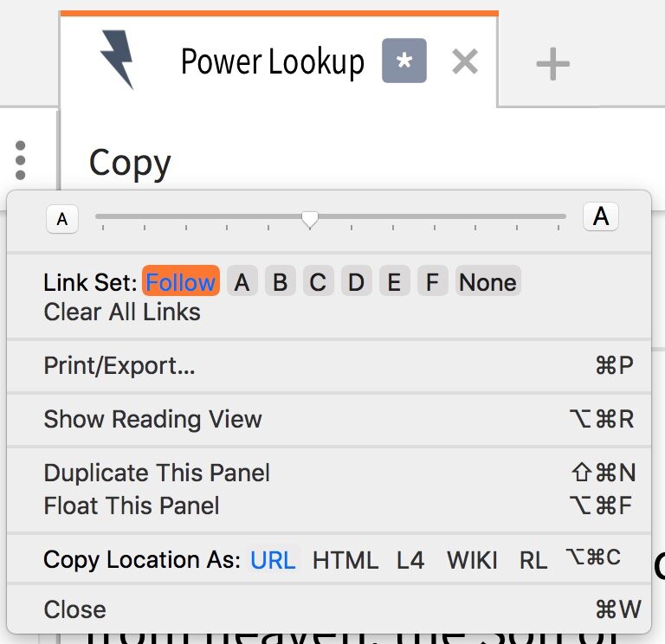Viewport: 665px width, 644px height.
Task: Choose Link Set C
Action: point(318,281)
